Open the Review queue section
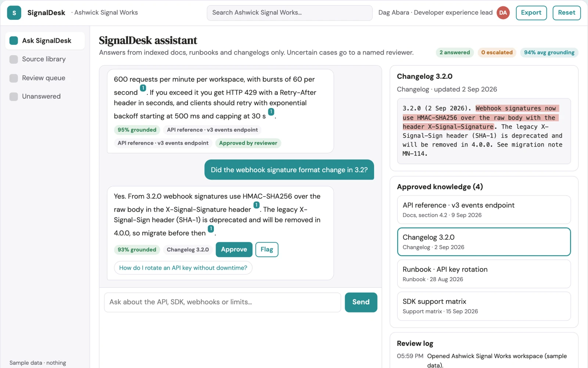Viewport: 588px width, 368px height. [x=45, y=78]
